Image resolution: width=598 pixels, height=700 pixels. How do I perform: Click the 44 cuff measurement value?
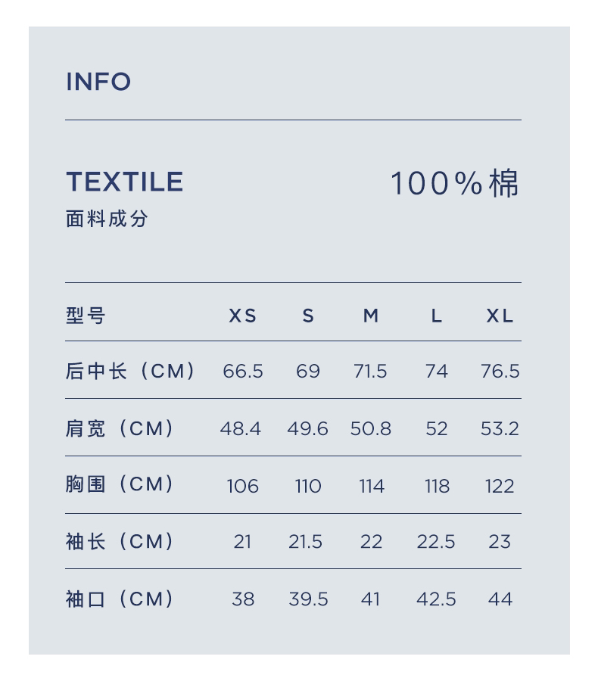point(500,599)
